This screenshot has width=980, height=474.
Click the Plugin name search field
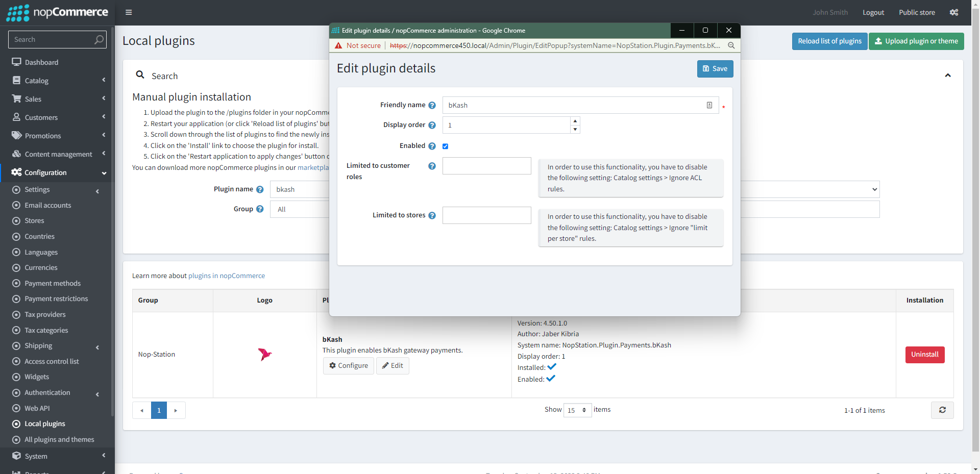(300, 189)
